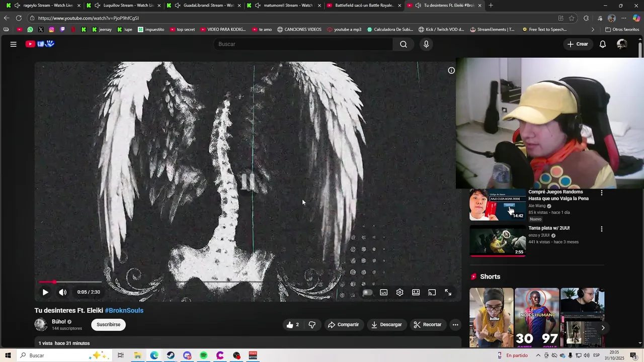
Task: Click the browser address bar URL
Action: pyautogui.click(x=89, y=18)
